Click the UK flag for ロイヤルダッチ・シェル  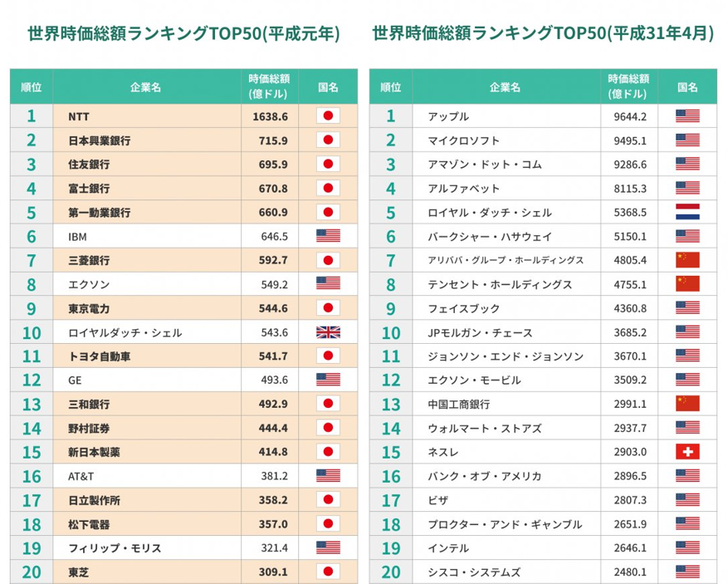click(328, 332)
